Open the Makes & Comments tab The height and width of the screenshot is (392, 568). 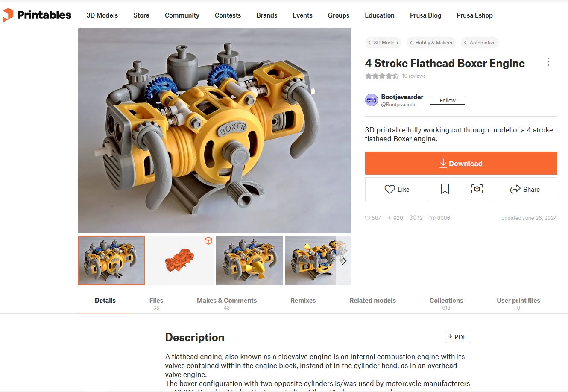pyautogui.click(x=227, y=303)
